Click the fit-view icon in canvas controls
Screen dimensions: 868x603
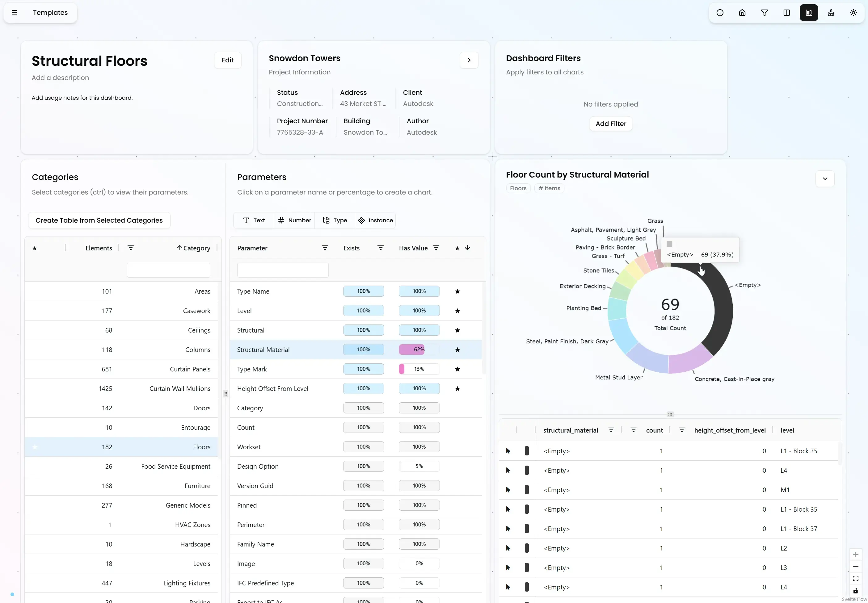856,578
